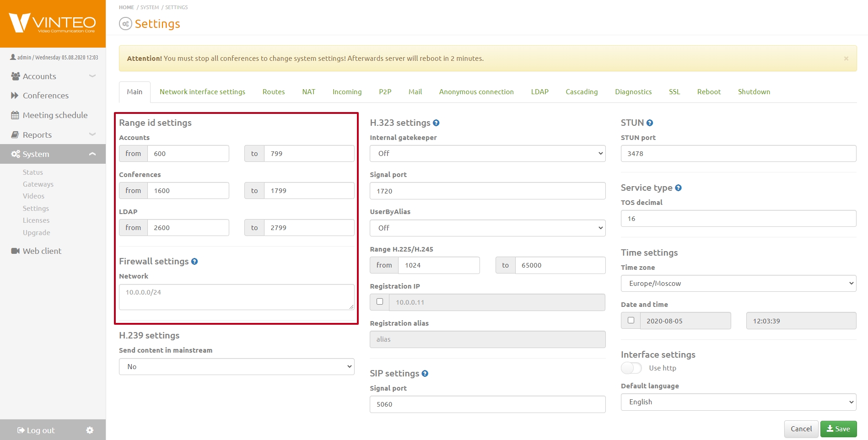The image size is (868, 440).
Task: Show Firewall settings help tooltip
Action: click(194, 262)
